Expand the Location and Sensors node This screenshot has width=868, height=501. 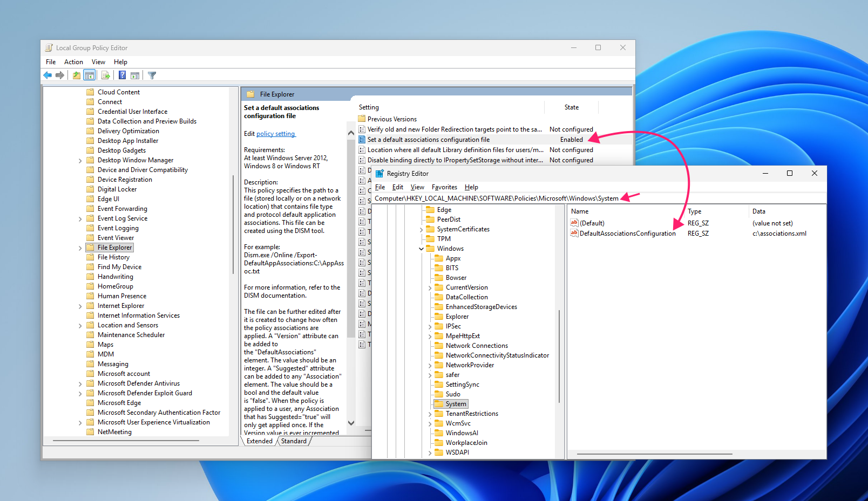point(80,325)
